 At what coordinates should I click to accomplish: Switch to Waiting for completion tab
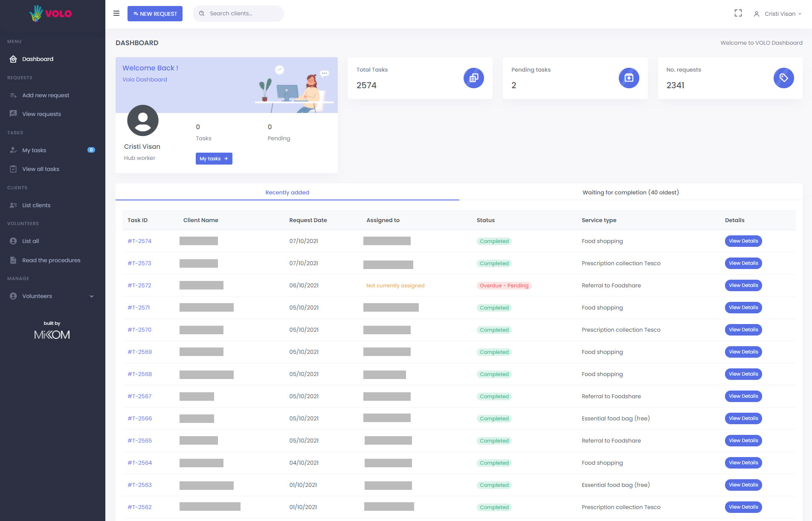[x=630, y=192]
